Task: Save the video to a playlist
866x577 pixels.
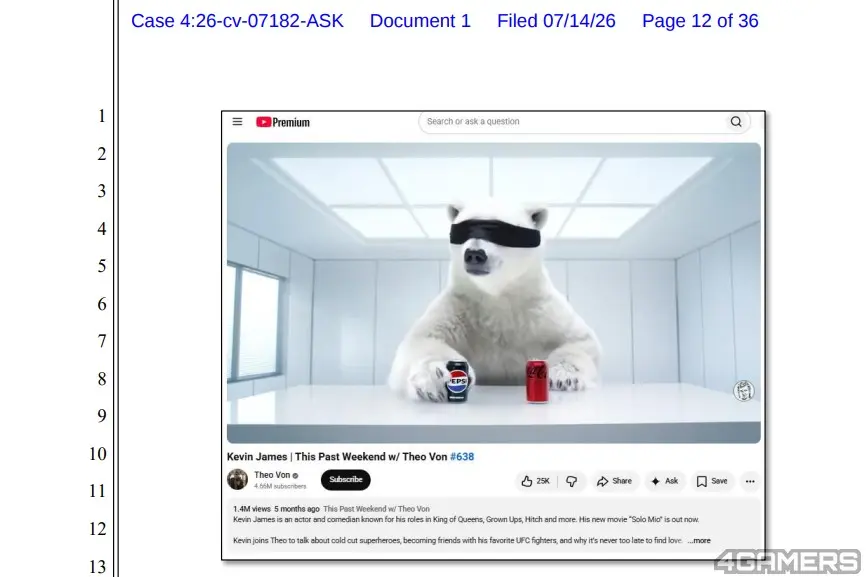Action: click(x=712, y=481)
